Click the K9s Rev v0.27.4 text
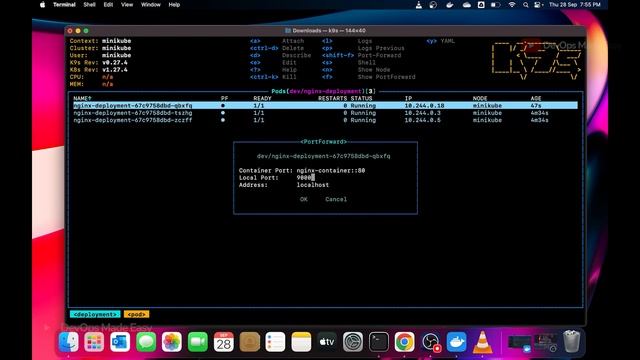Image resolution: width=640 pixels, height=360 pixels. tap(98, 63)
